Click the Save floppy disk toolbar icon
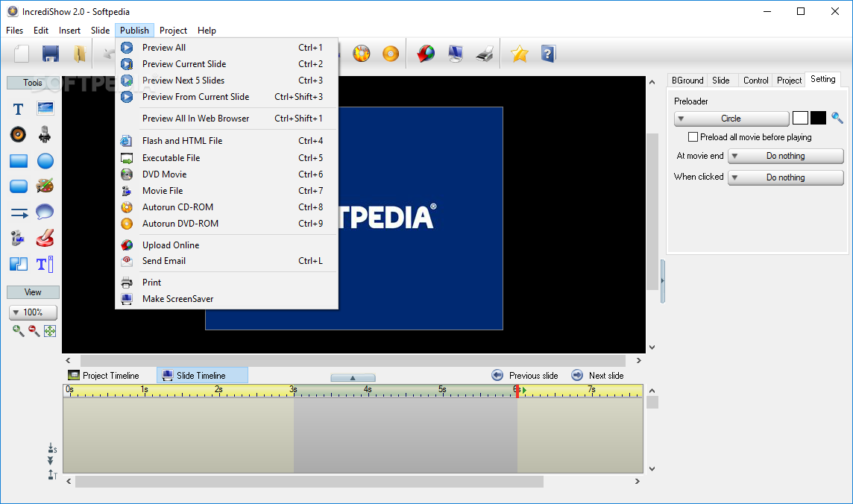 [x=51, y=54]
